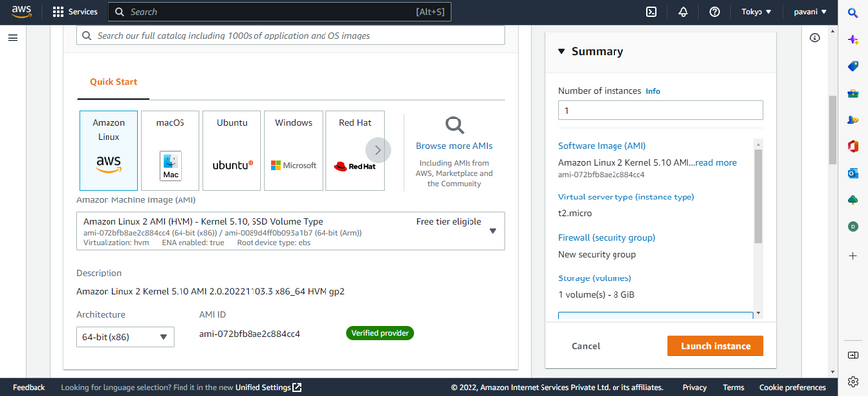The width and height of the screenshot is (868, 396).
Task: Open the Tokyo region dropdown
Action: 758,12
